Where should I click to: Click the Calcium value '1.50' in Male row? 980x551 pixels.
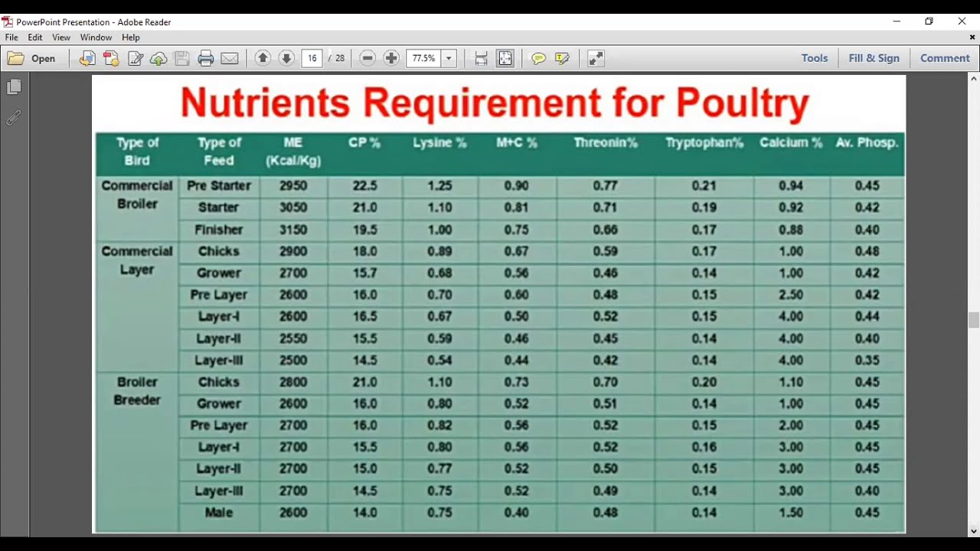(x=791, y=513)
